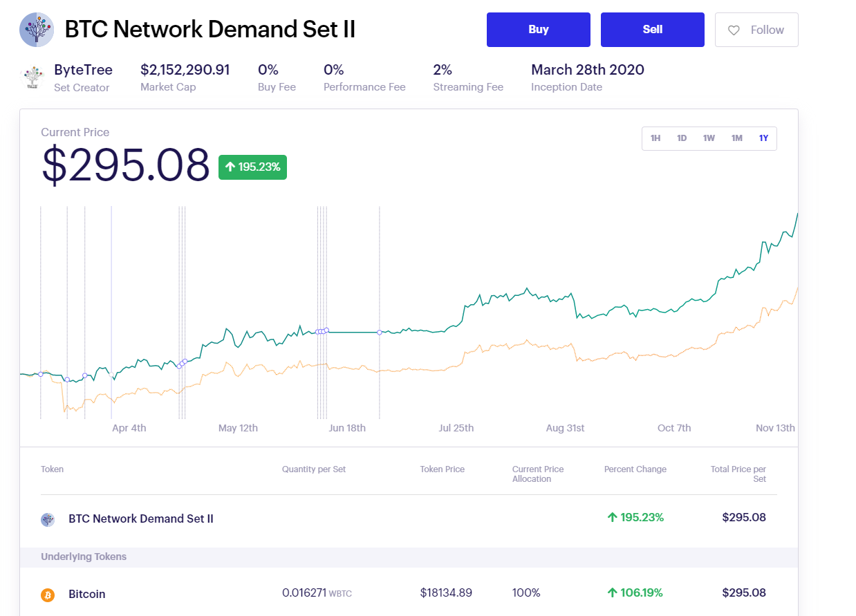Click the 100% allocation value
Viewport: 856px width, 616px height.
pos(526,593)
